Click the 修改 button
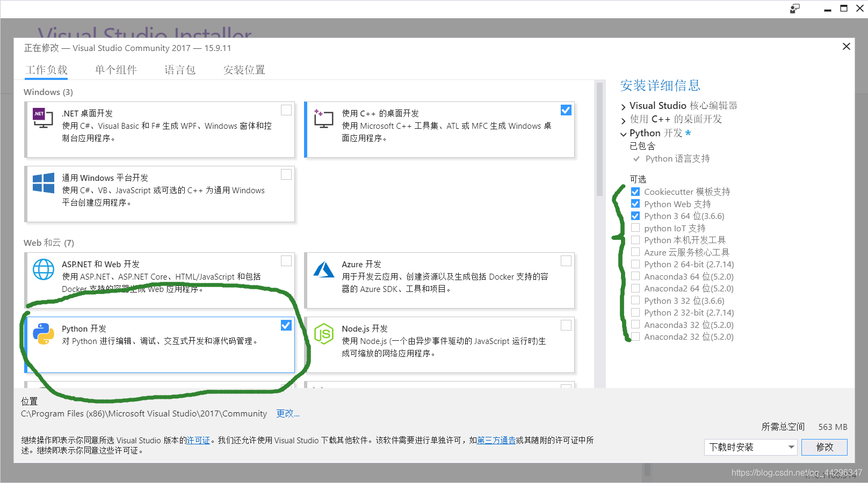The image size is (868, 483). 824,447
